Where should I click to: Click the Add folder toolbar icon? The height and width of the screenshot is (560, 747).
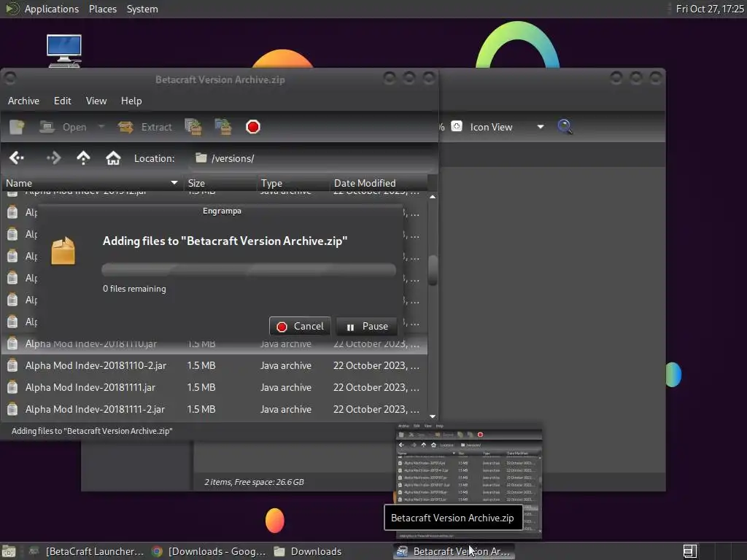coord(223,127)
